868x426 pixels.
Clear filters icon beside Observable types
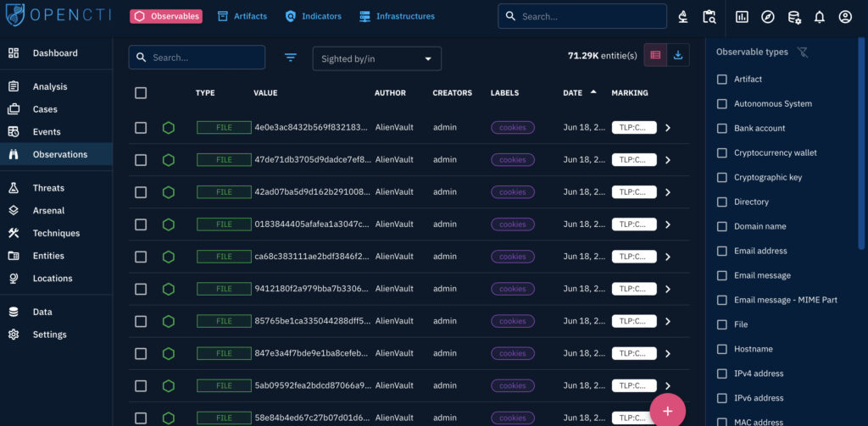(x=803, y=53)
